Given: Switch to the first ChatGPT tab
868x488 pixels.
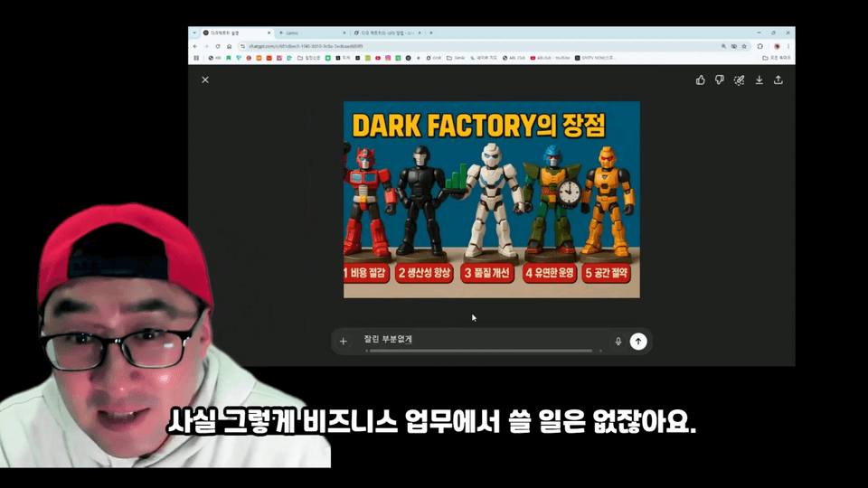Looking at the screenshot, I should [237, 33].
